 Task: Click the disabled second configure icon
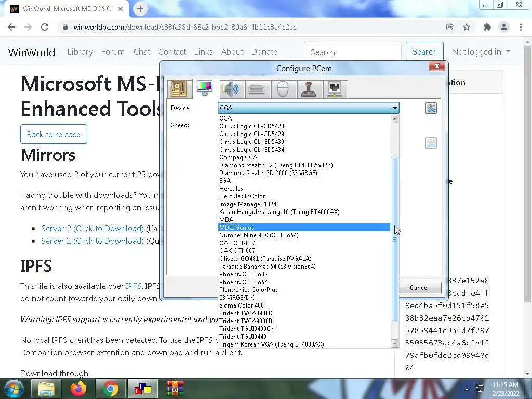pos(431,143)
